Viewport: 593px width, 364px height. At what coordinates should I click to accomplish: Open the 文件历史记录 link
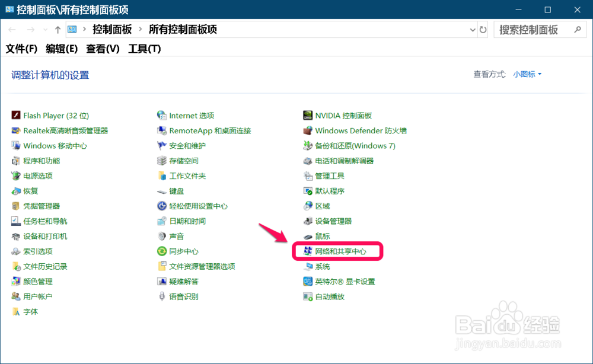[46, 267]
